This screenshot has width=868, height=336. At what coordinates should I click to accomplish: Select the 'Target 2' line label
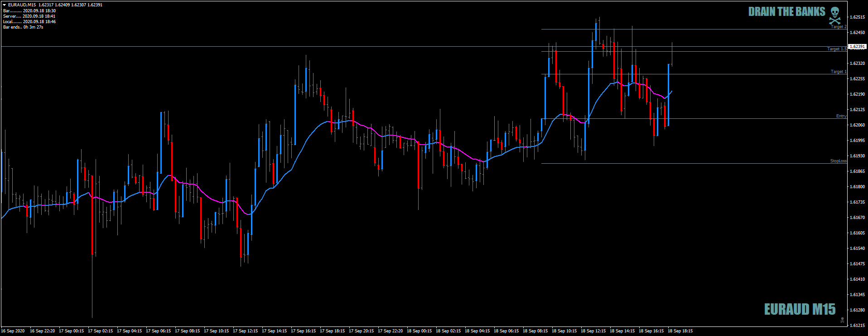839,27
